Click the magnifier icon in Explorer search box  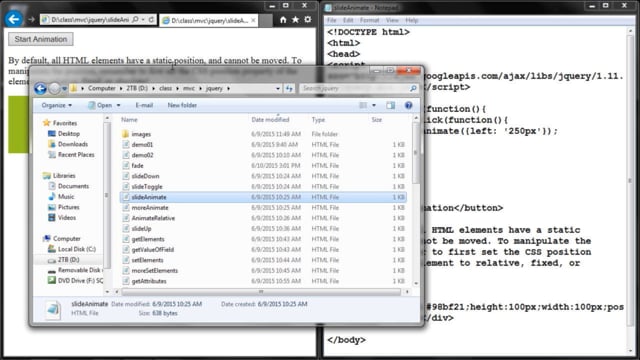[x=413, y=88]
